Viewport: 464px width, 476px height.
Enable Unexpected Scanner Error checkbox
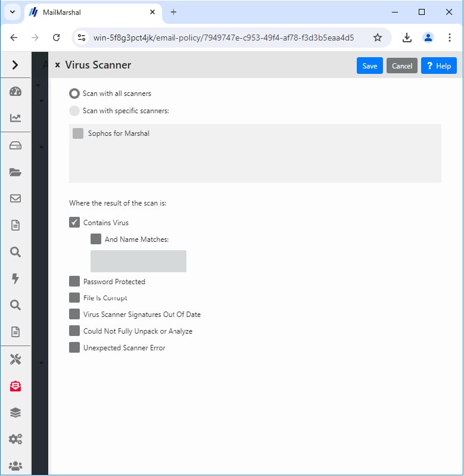(x=74, y=347)
